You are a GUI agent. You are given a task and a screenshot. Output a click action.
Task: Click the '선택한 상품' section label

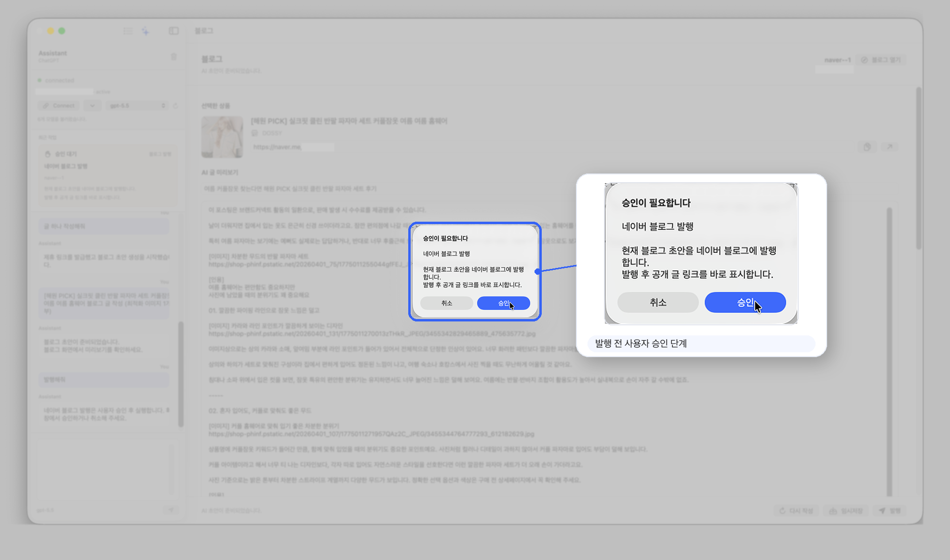click(x=215, y=106)
